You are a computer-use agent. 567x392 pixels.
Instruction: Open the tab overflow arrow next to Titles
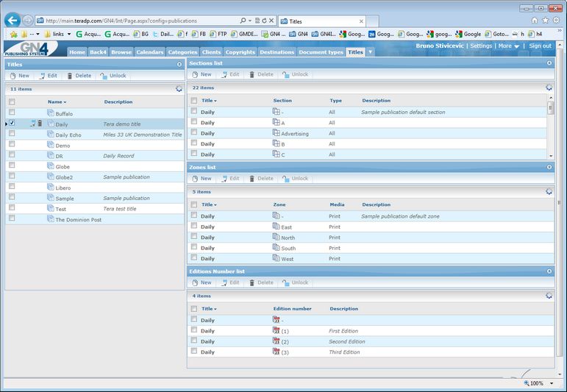click(371, 52)
